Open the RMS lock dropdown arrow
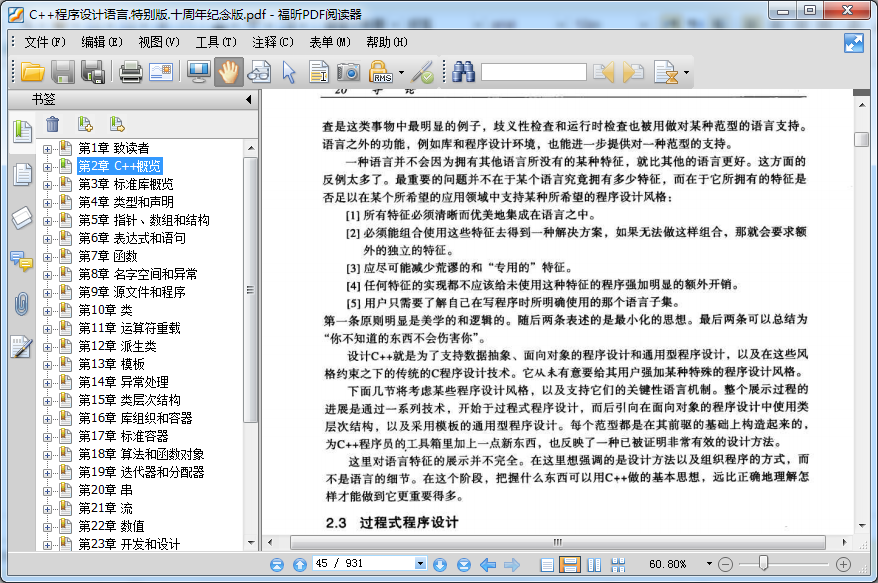 point(401,72)
